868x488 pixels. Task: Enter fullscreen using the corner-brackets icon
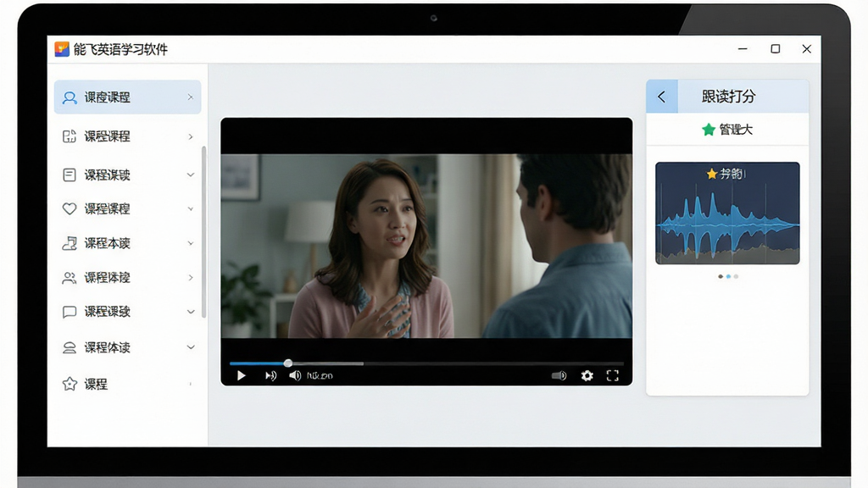[612, 375]
